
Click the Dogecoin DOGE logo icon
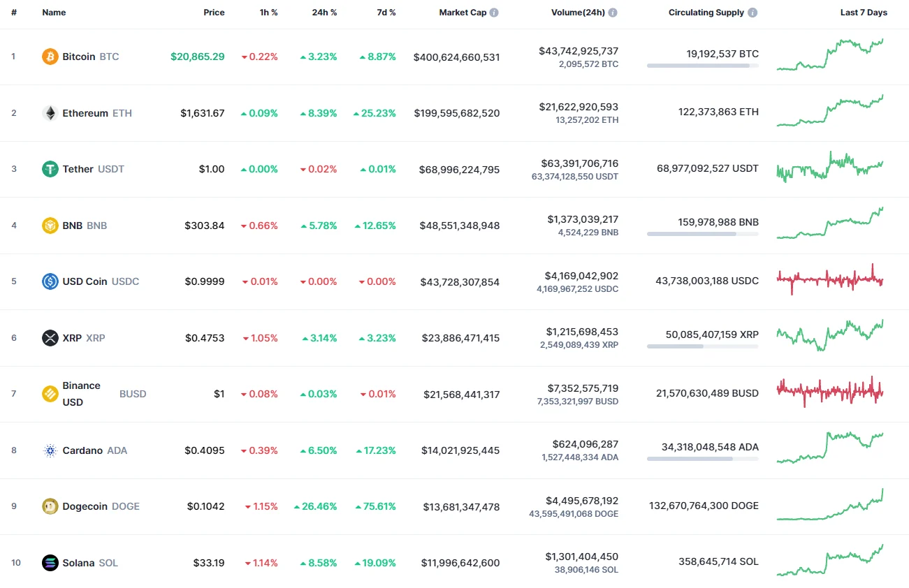click(50, 506)
